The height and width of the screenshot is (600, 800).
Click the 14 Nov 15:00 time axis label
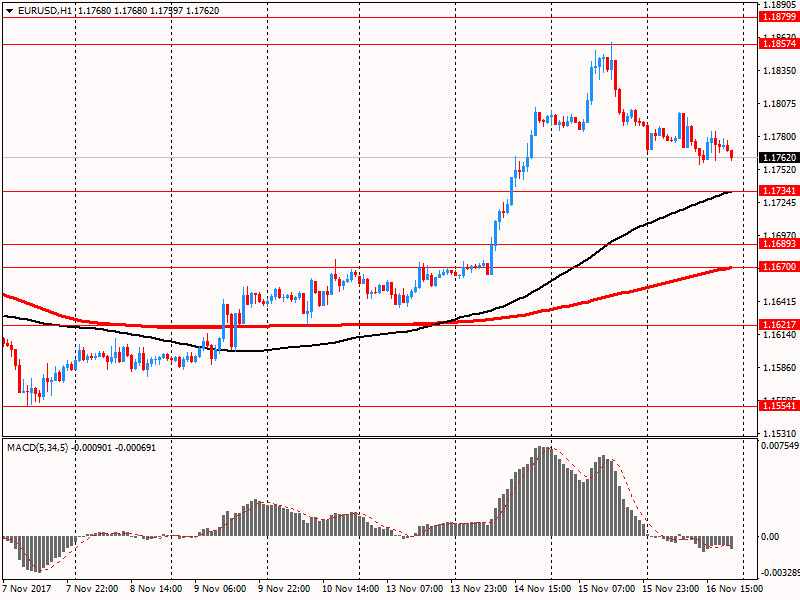pyautogui.click(x=542, y=589)
